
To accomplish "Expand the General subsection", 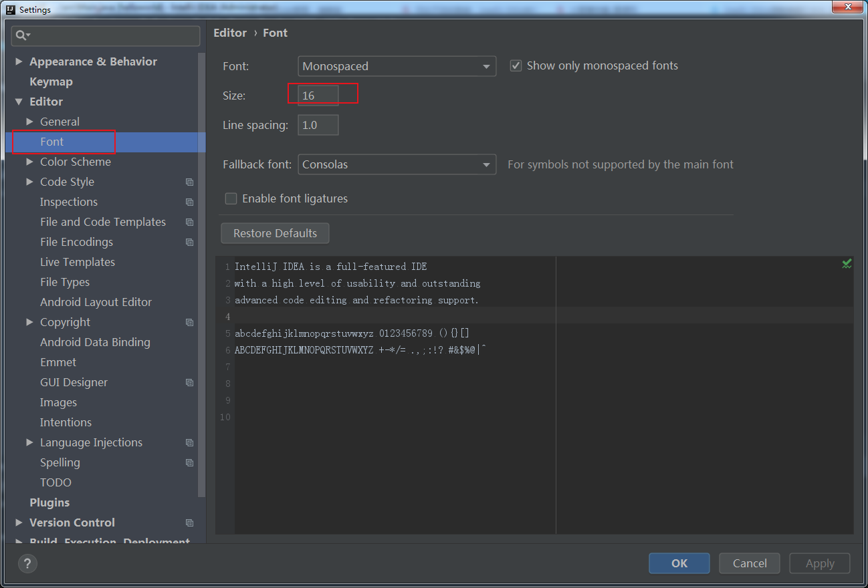I will point(29,122).
